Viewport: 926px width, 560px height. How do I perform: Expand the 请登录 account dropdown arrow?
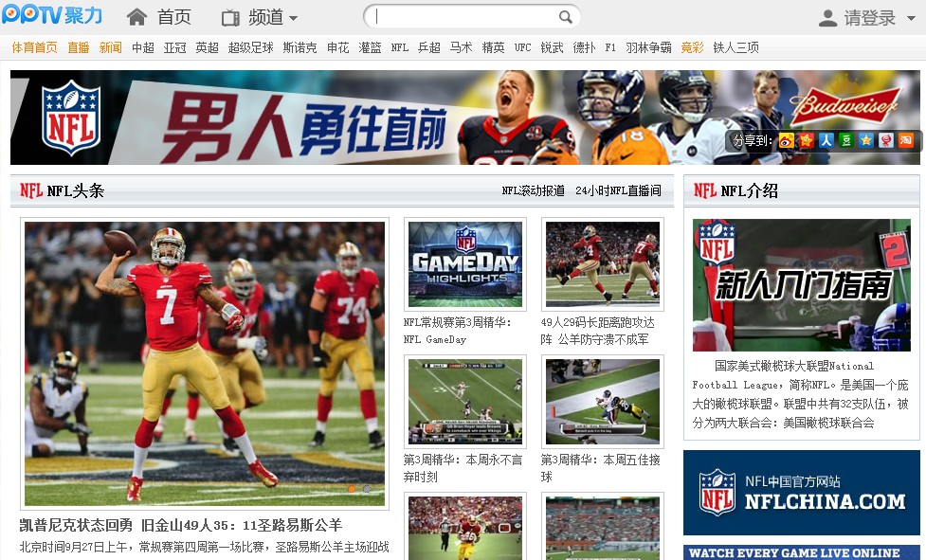(911, 18)
